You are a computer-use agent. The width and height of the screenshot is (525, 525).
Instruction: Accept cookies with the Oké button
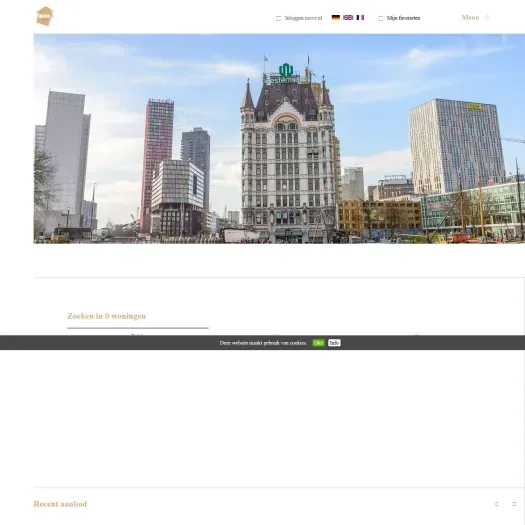pos(318,343)
